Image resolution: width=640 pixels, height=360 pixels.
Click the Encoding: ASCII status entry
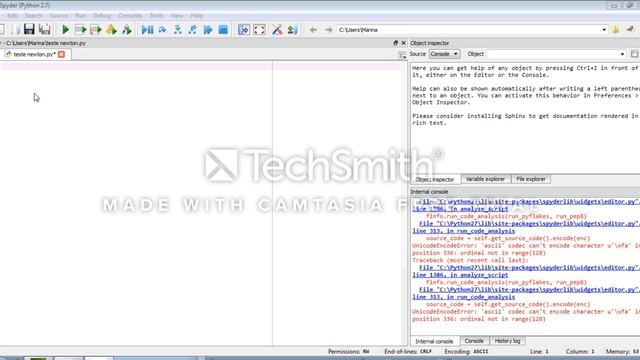click(466, 351)
